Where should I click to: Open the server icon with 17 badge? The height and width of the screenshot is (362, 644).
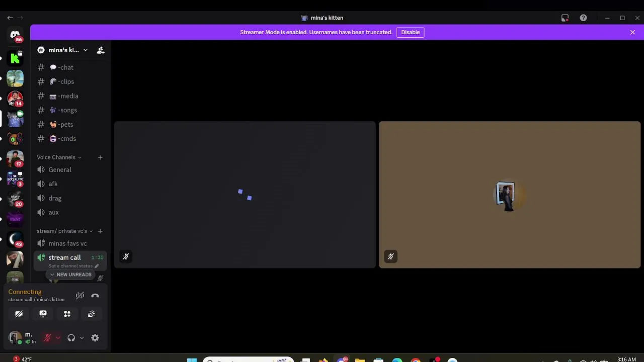tap(15, 159)
